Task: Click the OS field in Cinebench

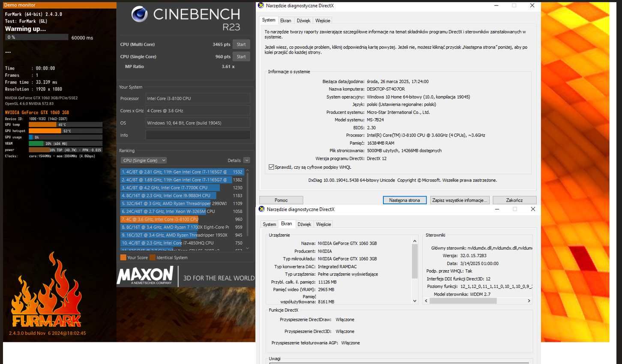Action: pyautogui.click(x=198, y=123)
